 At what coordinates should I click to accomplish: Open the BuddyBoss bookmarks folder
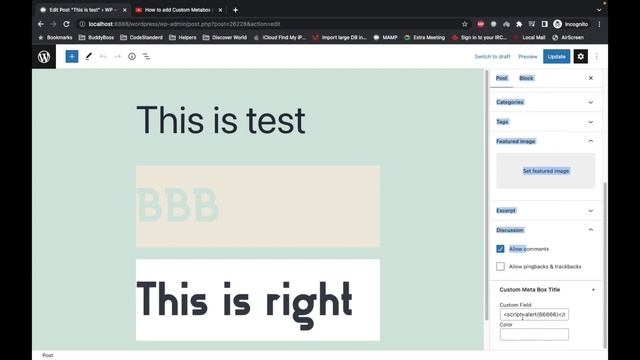coord(96,37)
